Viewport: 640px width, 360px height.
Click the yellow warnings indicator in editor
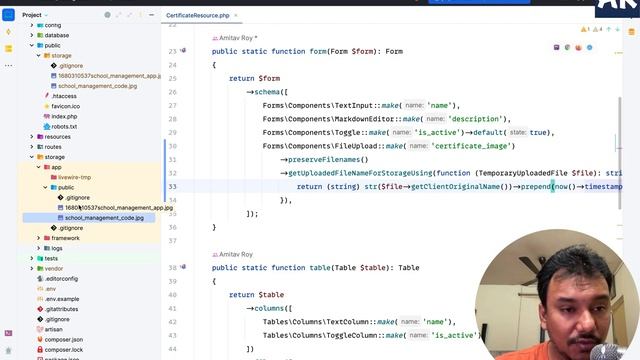[585, 29]
